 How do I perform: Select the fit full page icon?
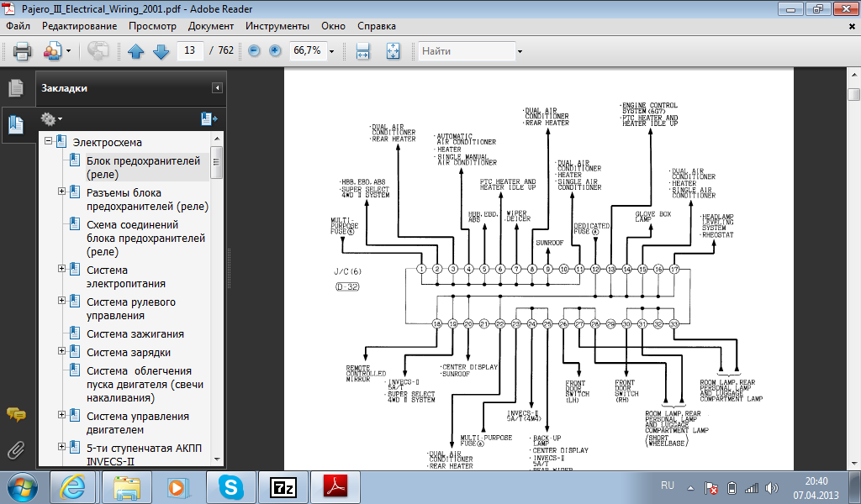(392, 51)
